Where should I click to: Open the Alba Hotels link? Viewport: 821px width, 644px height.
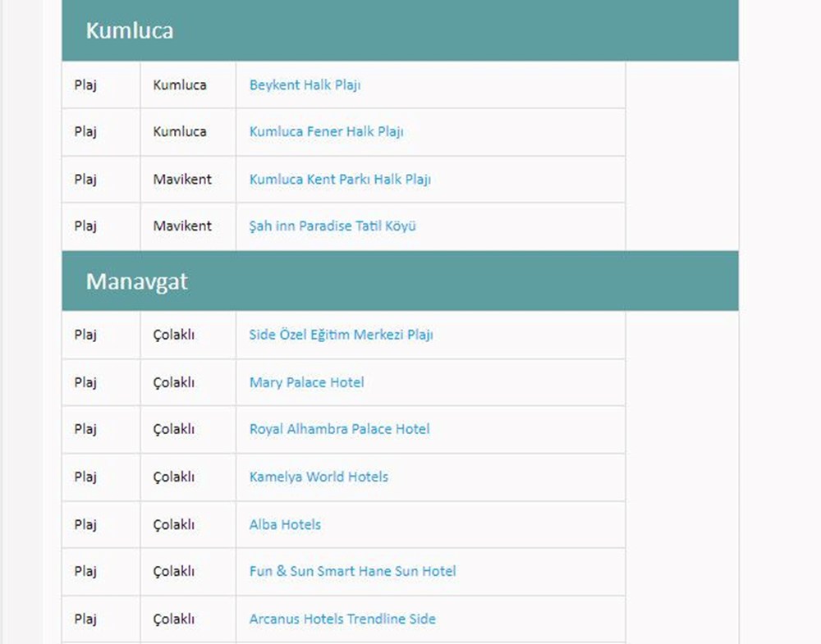[x=285, y=525]
